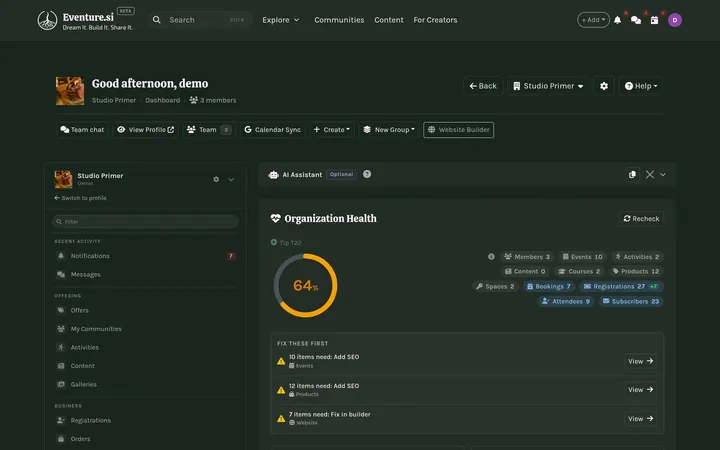Click the info icon beside Members stat

point(491,257)
